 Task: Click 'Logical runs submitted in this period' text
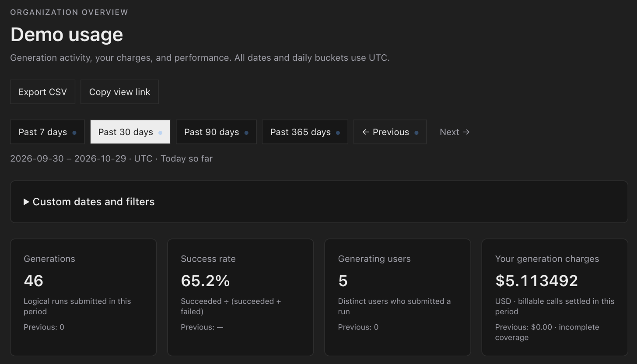click(x=77, y=306)
